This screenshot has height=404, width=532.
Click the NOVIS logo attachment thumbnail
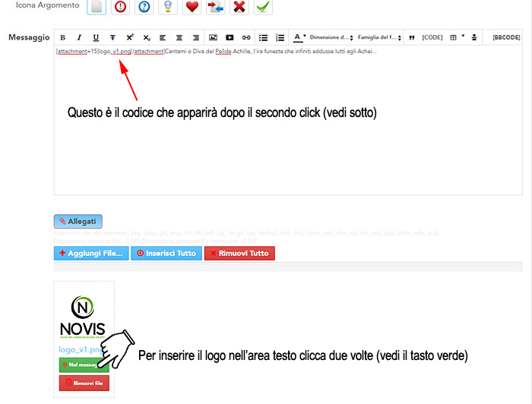[x=82, y=317]
